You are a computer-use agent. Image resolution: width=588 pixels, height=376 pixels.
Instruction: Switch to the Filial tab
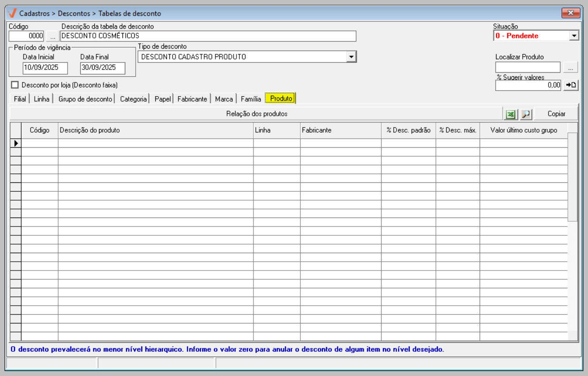20,99
